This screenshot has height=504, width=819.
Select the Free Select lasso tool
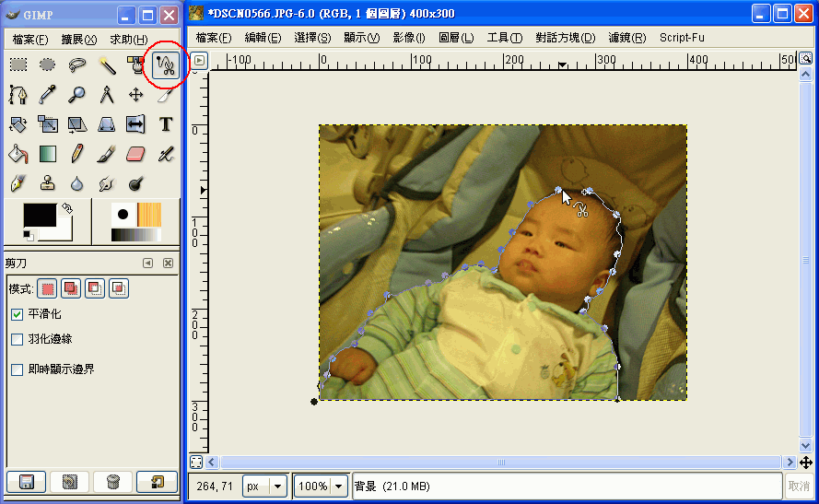click(x=76, y=64)
